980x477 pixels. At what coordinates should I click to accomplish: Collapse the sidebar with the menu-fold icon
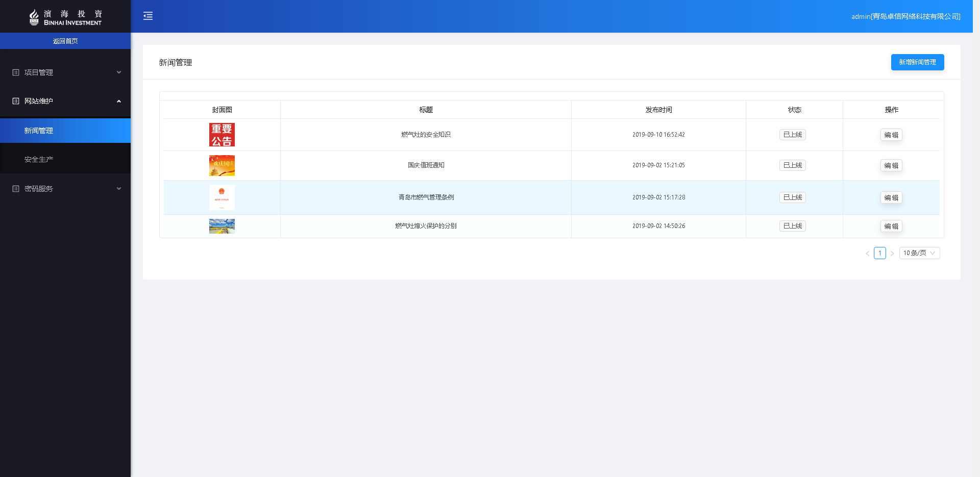(148, 16)
